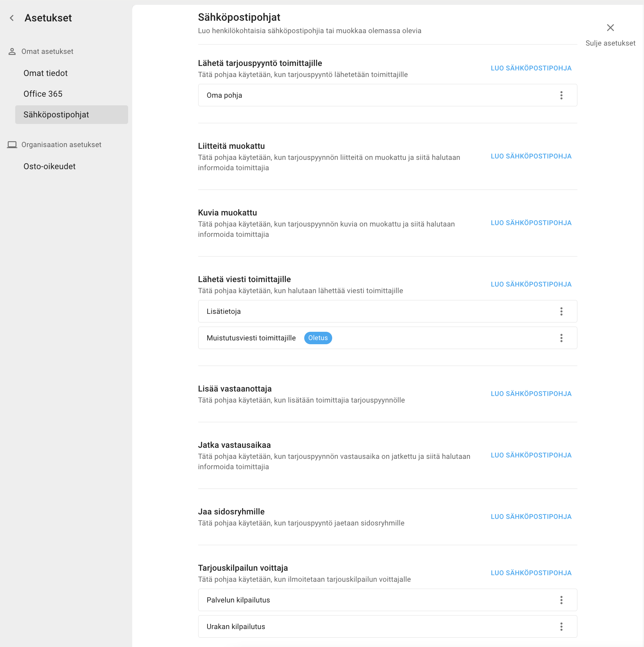Create template for Kuvia muokattu
This screenshot has height=647, width=644.
point(531,223)
